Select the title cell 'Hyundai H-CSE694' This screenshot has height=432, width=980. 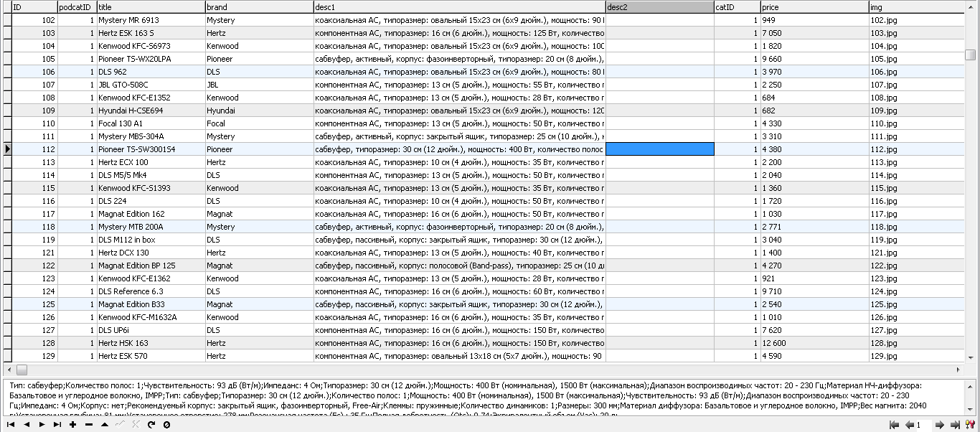click(x=151, y=110)
